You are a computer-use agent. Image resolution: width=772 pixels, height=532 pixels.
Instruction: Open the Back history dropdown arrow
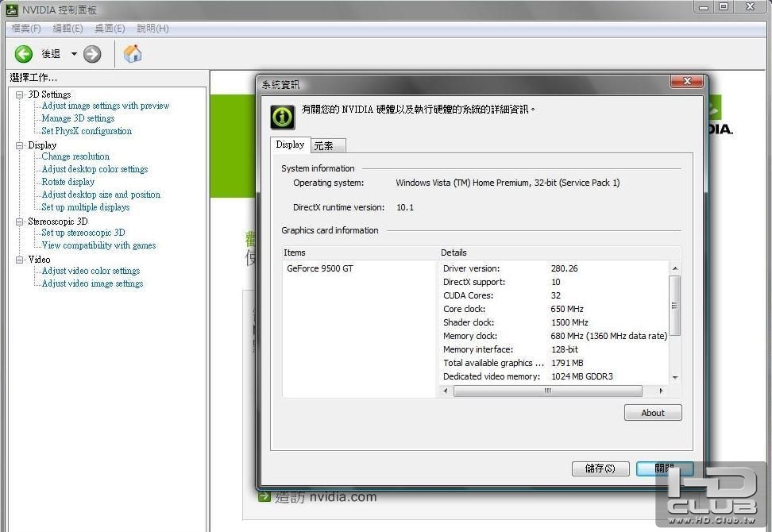[74, 54]
